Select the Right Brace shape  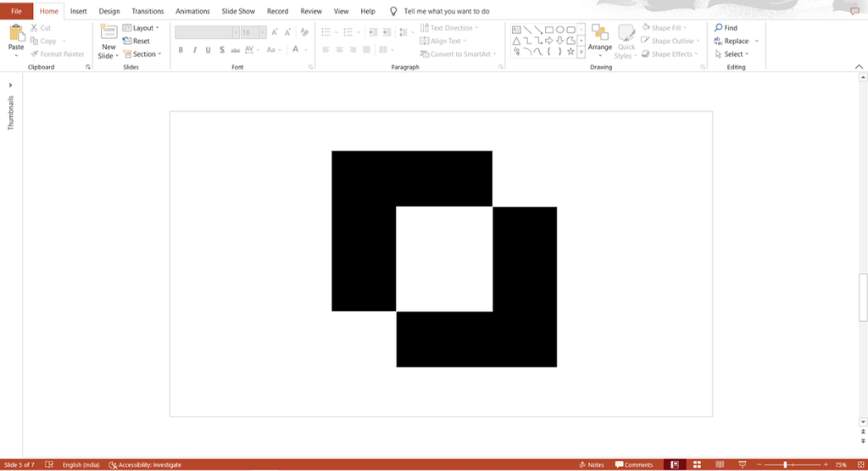[x=559, y=52]
